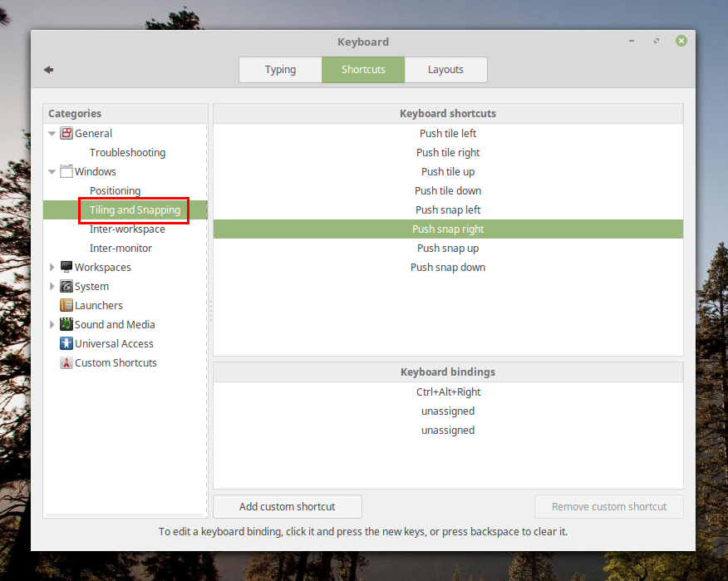This screenshot has height=581, width=728.
Task: Switch to the Typing tab
Action: (280, 70)
